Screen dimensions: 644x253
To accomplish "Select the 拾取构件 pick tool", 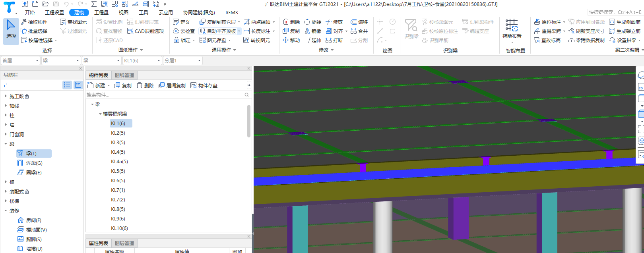I will 34,22.
